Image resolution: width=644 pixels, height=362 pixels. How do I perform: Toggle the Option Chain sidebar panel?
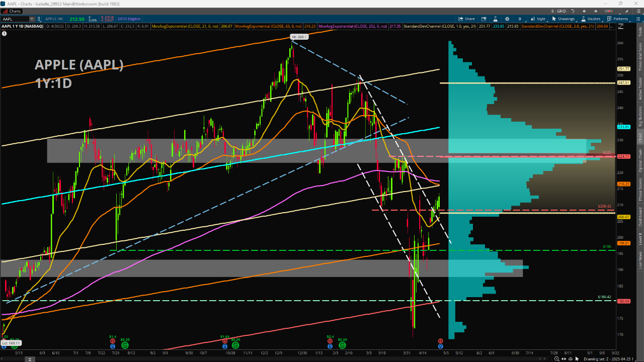pos(640,160)
